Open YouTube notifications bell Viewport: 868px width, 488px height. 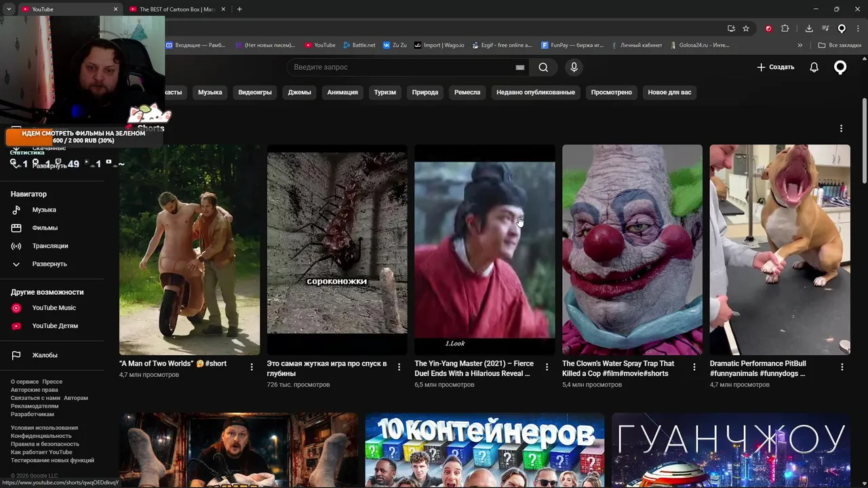(x=814, y=67)
